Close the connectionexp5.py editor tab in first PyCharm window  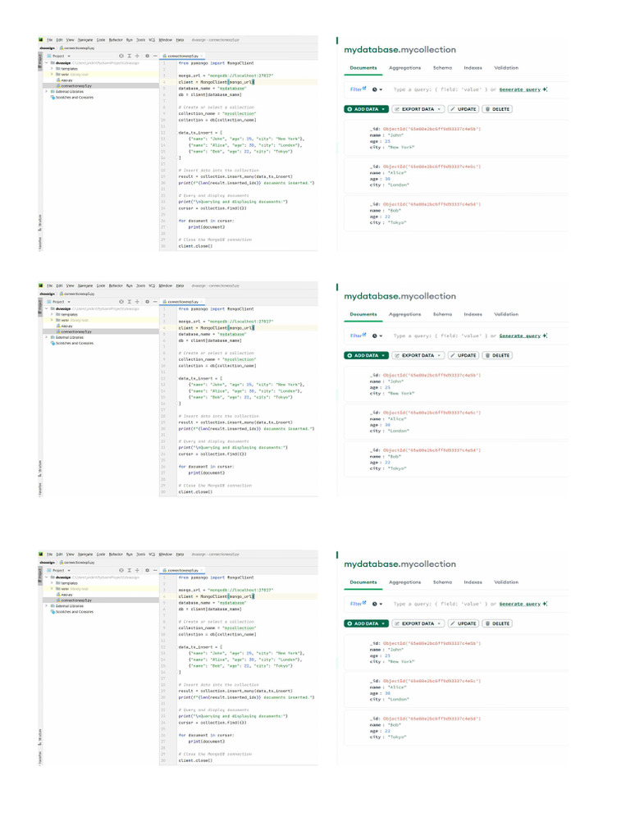202,56
